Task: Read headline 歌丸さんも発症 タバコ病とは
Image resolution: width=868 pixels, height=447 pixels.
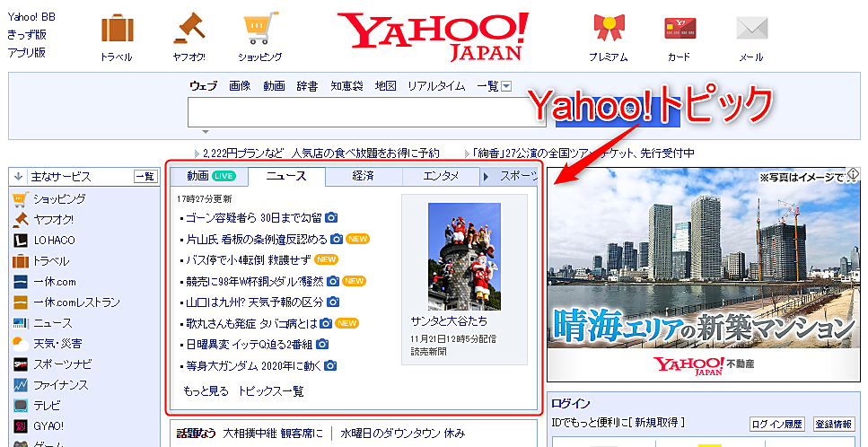Action: tap(252, 324)
